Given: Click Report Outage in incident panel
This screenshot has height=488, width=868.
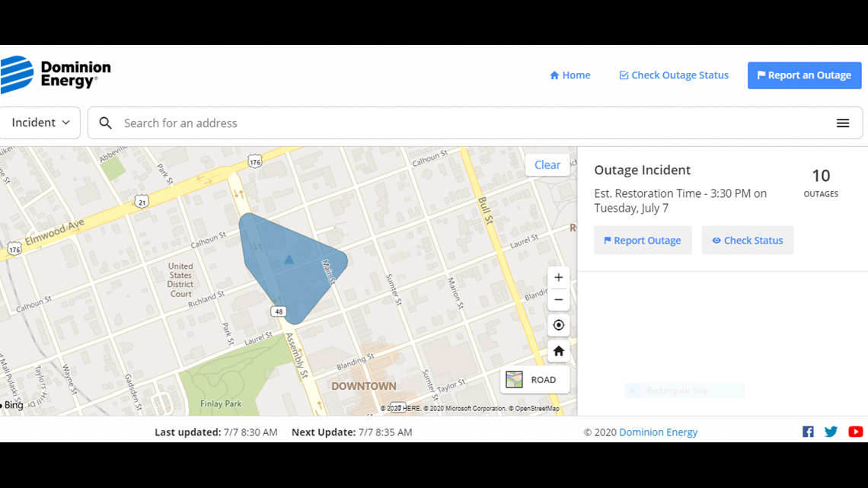Looking at the screenshot, I should [x=643, y=240].
